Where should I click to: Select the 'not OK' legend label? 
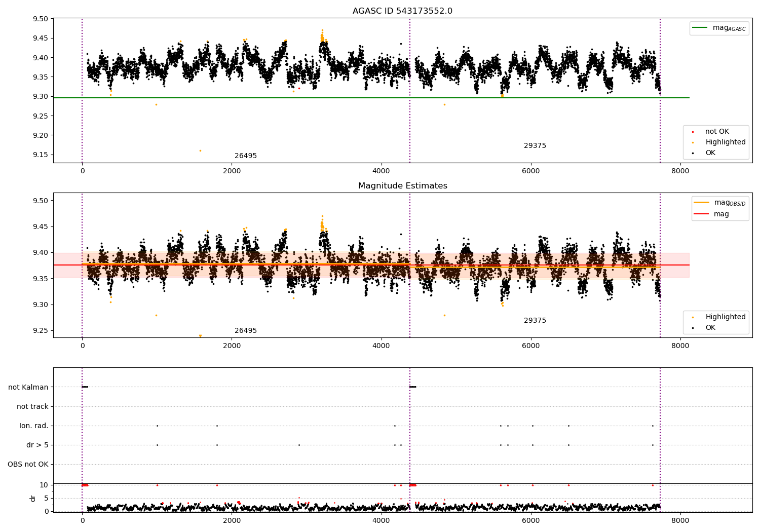717,132
